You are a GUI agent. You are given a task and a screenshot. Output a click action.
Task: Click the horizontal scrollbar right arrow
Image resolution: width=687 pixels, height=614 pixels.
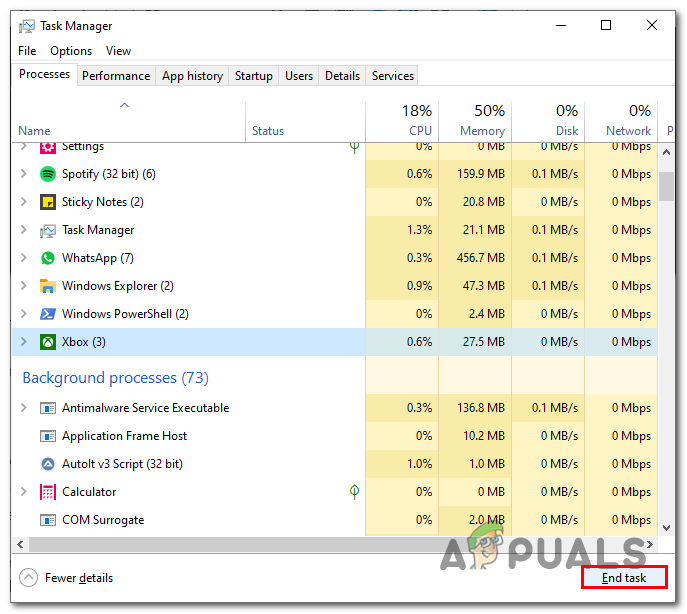(x=650, y=544)
